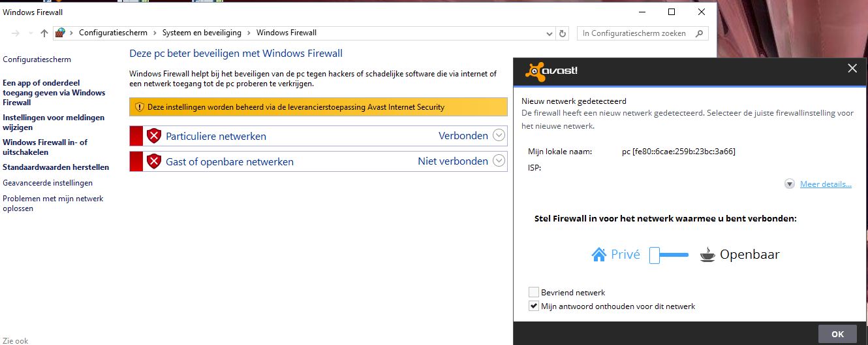Expand the Meer details arrow in Avast
The height and width of the screenshot is (345, 868).
[790, 184]
